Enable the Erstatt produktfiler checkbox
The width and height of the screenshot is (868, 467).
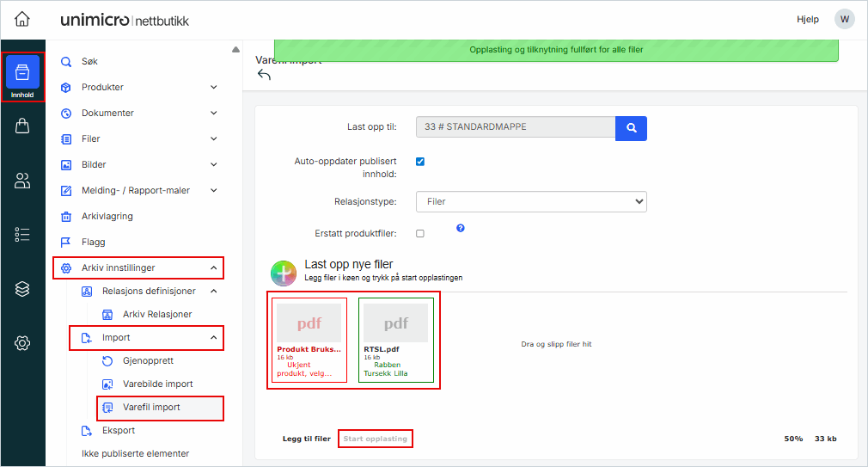(x=420, y=233)
